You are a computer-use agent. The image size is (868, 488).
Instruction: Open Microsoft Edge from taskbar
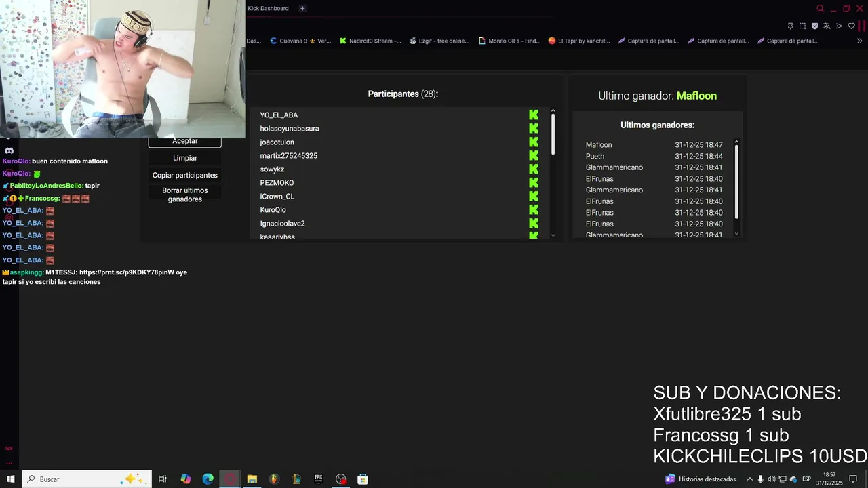click(x=208, y=479)
